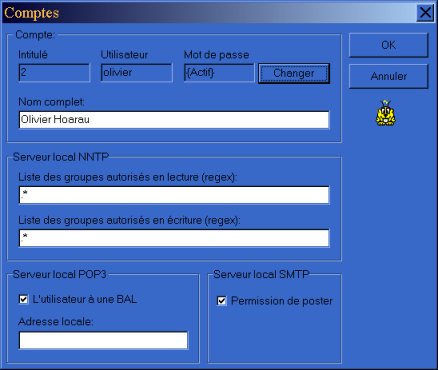Screen dimensions: 438x370
Task: Edit groupes autorisés en lecture regex field
Action: (x=174, y=195)
